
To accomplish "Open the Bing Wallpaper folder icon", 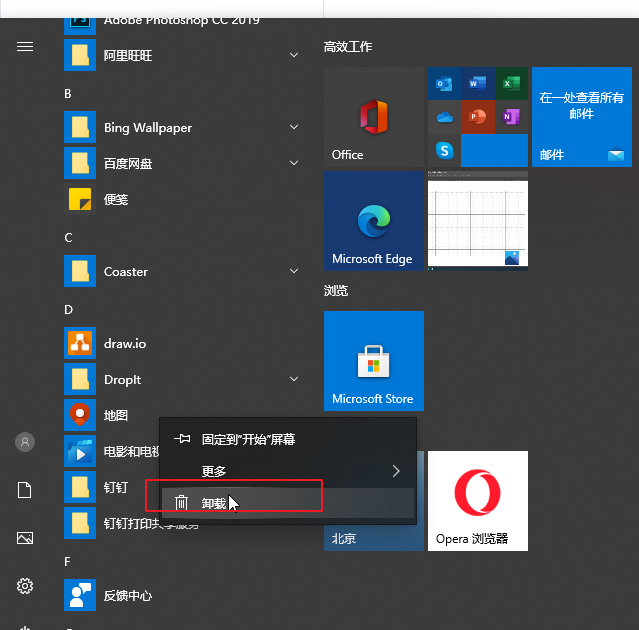I will coord(80,127).
